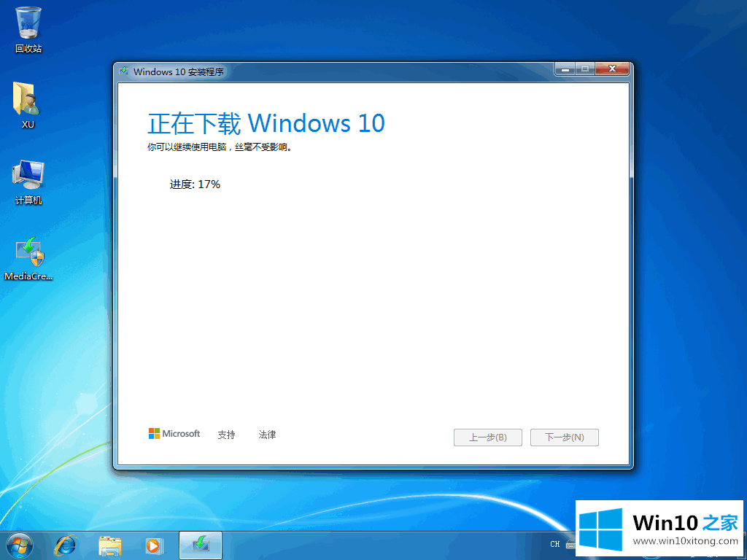
Task: Click the CH language indicator in the tray
Action: tap(555, 544)
